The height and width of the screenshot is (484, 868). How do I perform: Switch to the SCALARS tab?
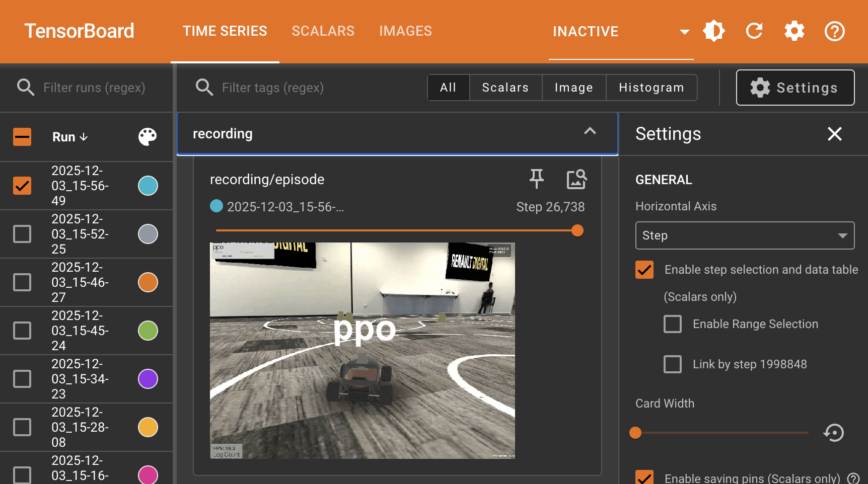tap(323, 31)
